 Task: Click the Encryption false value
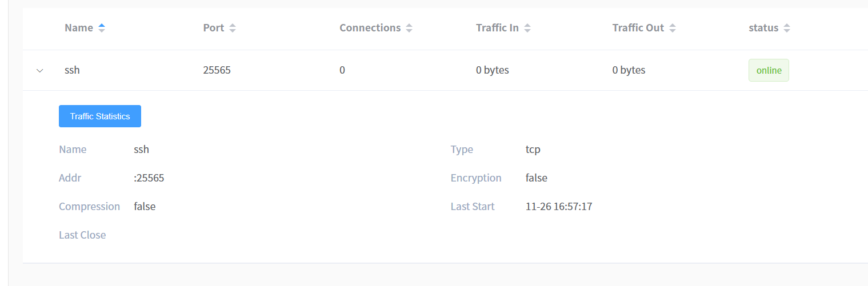536,178
